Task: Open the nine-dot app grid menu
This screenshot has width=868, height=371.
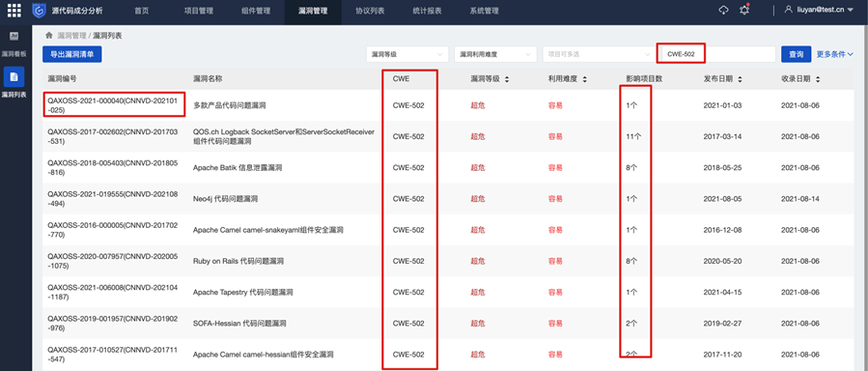Action: click(x=14, y=11)
